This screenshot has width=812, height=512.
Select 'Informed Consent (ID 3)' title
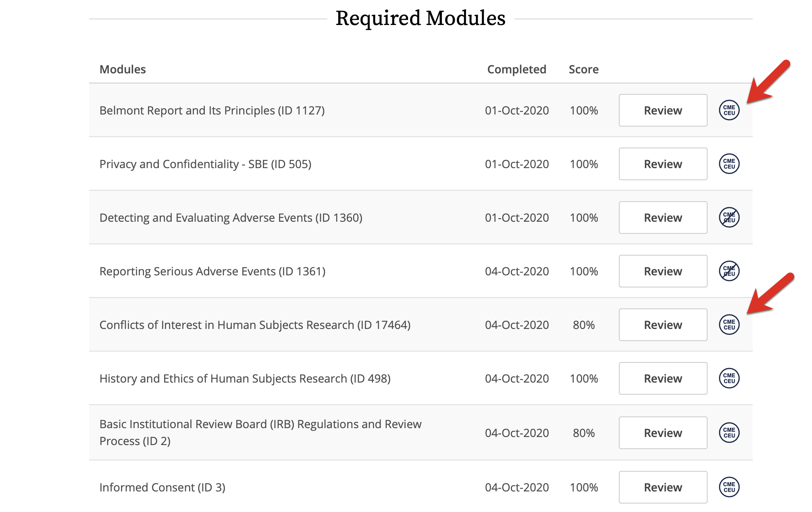coord(162,487)
